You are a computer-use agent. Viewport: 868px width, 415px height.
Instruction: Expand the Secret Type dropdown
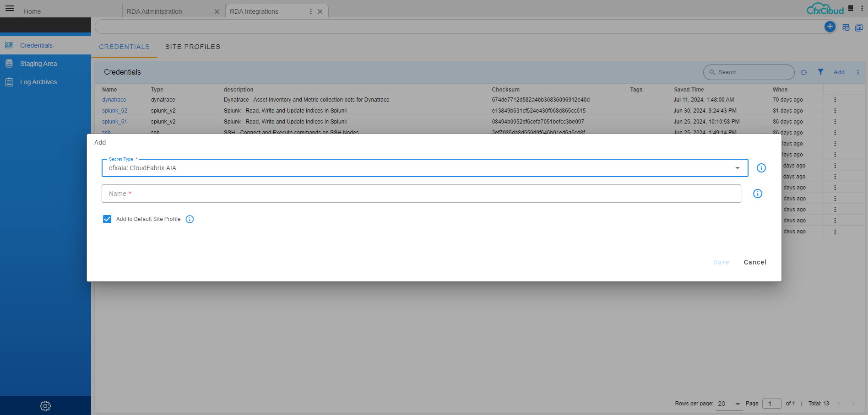tap(737, 168)
